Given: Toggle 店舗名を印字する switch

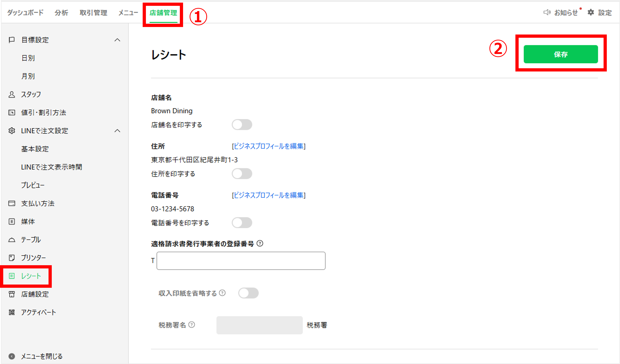Looking at the screenshot, I should pos(242,125).
